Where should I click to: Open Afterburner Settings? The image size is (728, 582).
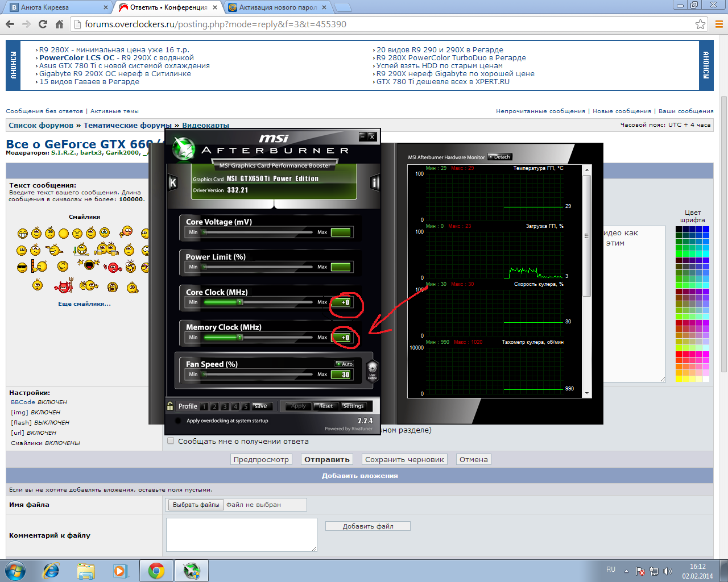tap(353, 406)
